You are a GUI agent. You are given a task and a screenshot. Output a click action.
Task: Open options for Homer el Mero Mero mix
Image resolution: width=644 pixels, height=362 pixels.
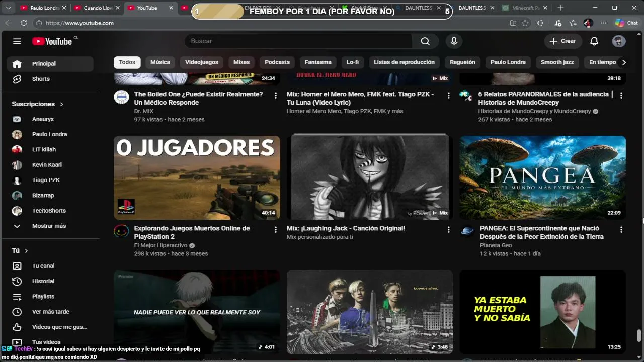(448, 95)
